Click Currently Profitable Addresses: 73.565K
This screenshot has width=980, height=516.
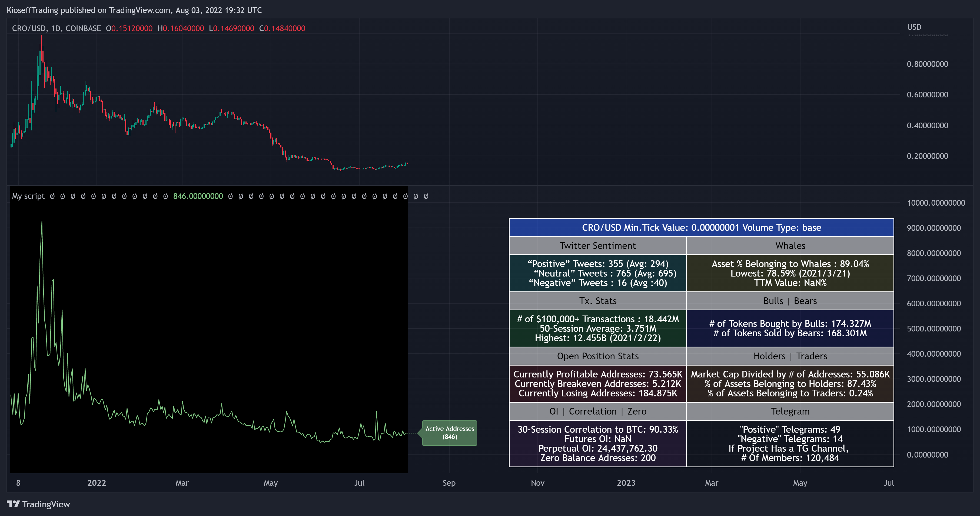pyautogui.click(x=598, y=374)
